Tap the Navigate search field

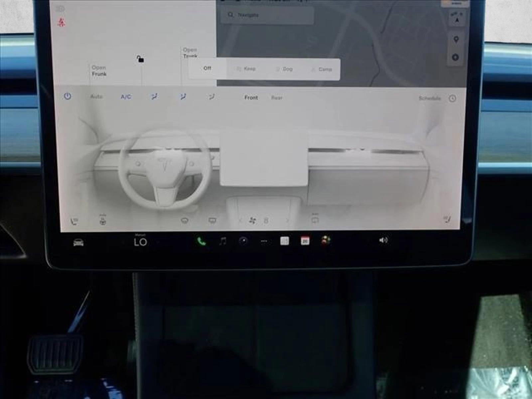pyautogui.click(x=266, y=15)
